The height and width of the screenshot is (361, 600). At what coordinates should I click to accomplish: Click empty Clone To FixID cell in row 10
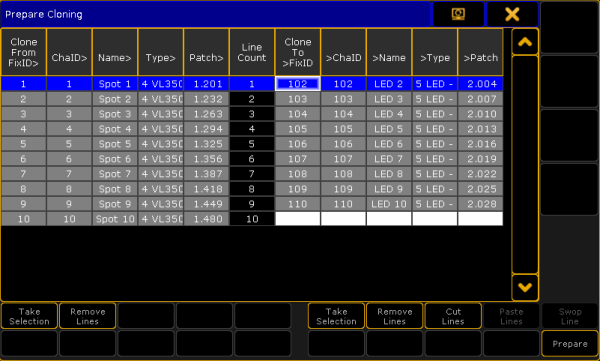pyautogui.click(x=298, y=219)
